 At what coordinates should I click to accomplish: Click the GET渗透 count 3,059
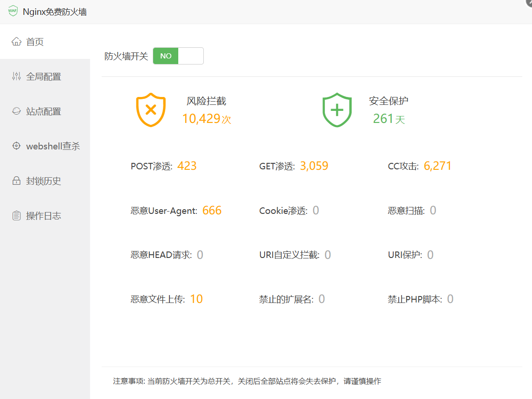[x=314, y=166]
